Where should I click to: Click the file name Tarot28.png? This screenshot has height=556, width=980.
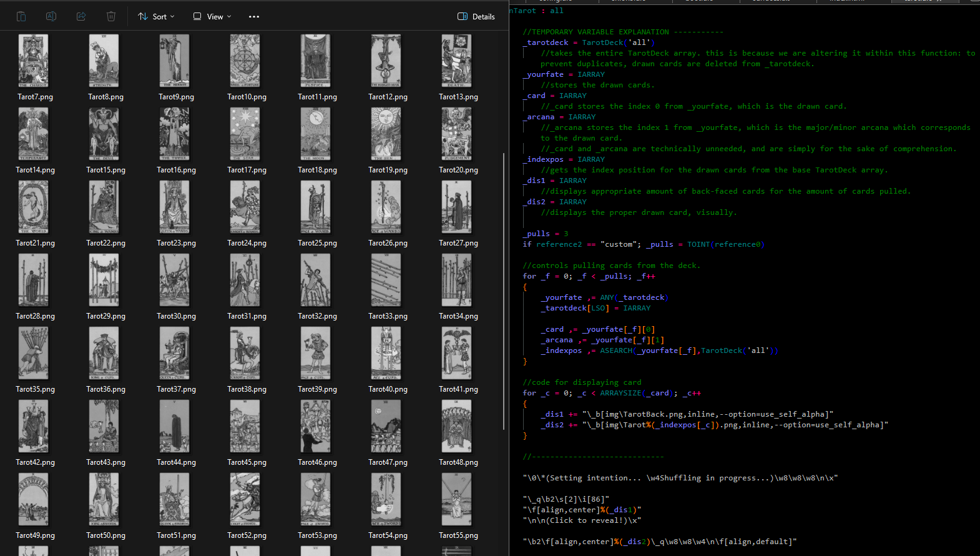[36, 316]
